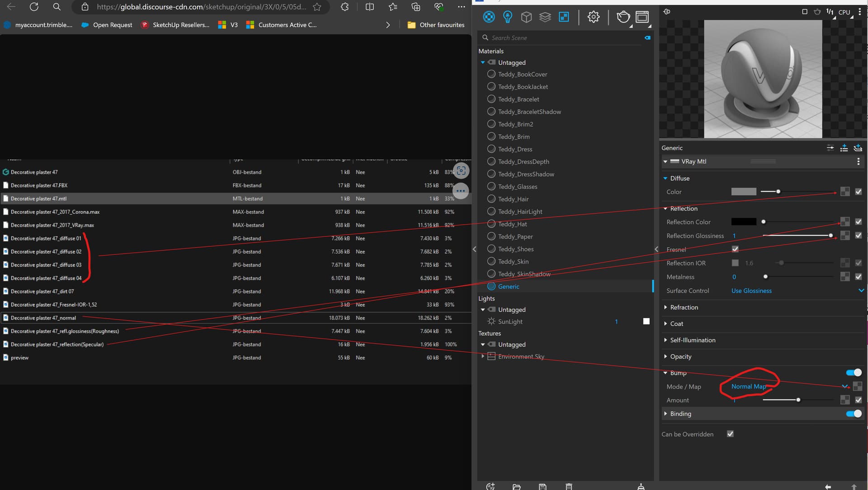This screenshot has height=490, width=868.
Task: Open browser extensions puzzle icon
Action: tap(344, 7)
